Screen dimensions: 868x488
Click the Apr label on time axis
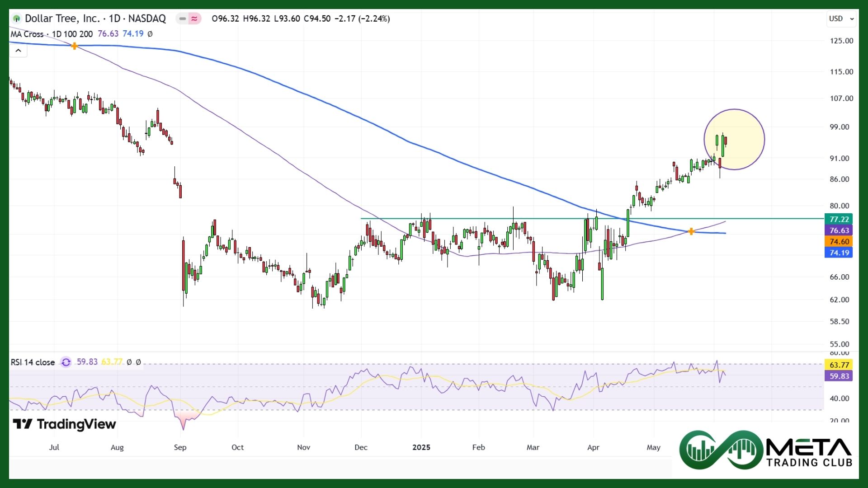coord(593,447)
